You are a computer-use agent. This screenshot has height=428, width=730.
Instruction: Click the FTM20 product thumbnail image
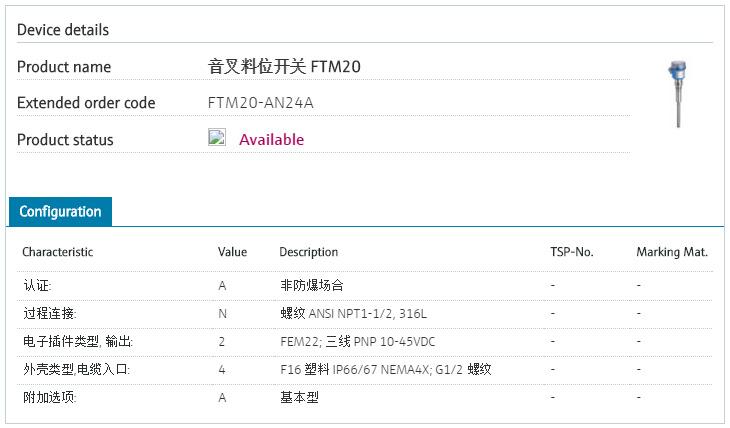click(x=679, y=93)
